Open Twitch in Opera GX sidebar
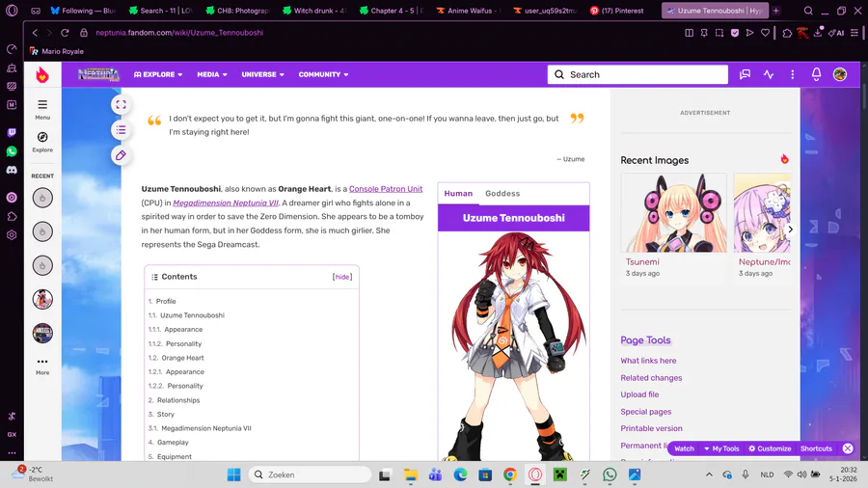 [x=12, y=132]
